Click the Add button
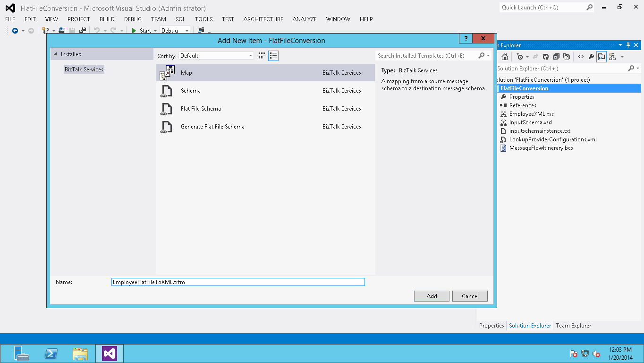644x363 pixels. click(x=432, y=296)
